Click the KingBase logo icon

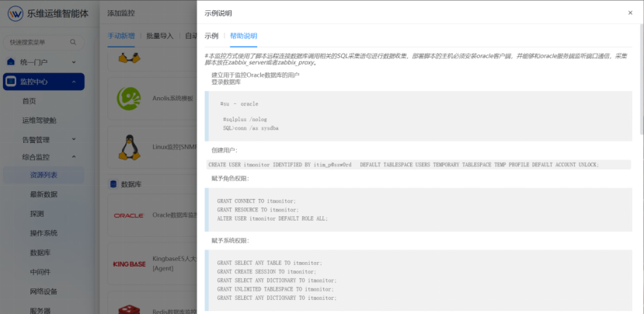(x=130, y=263)
